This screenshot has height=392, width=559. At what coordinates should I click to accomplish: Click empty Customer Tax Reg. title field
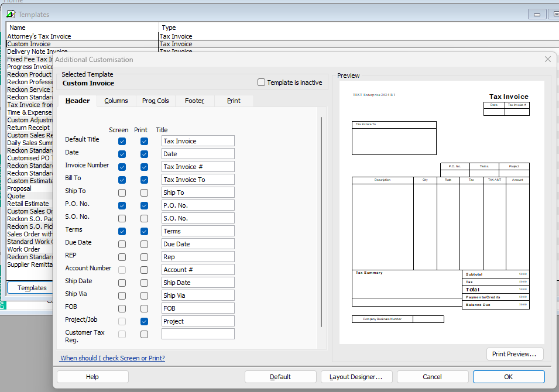pos(198,334)
